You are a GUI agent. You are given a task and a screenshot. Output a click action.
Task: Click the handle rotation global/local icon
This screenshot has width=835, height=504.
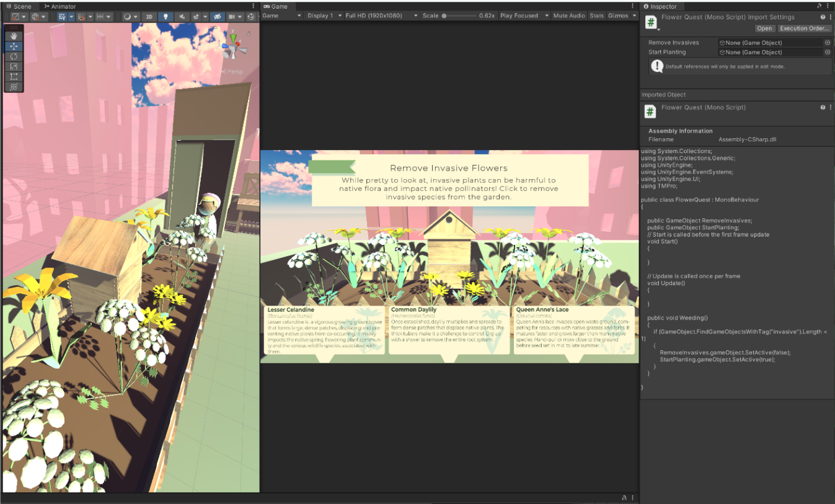click(x=35, y=17)
